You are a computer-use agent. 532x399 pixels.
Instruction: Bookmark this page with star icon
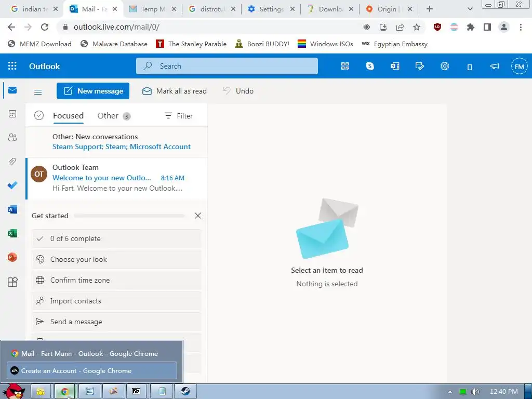[417, 27]
